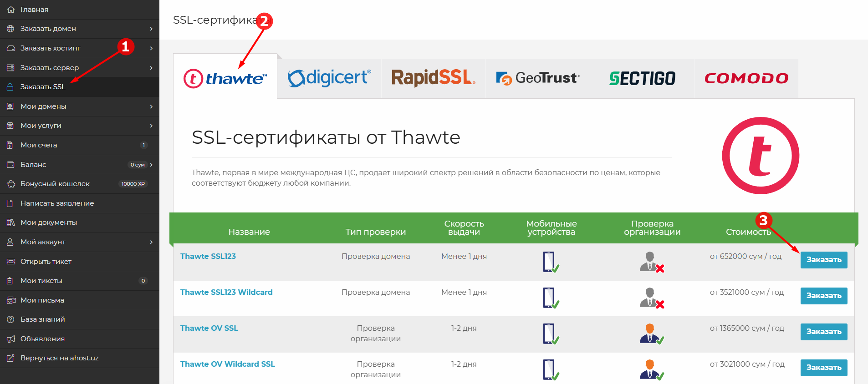The height and width of the screenshot is (384, 868).
Task: Open Объявления in the sidebar
Action: click(x=80, y=339)
